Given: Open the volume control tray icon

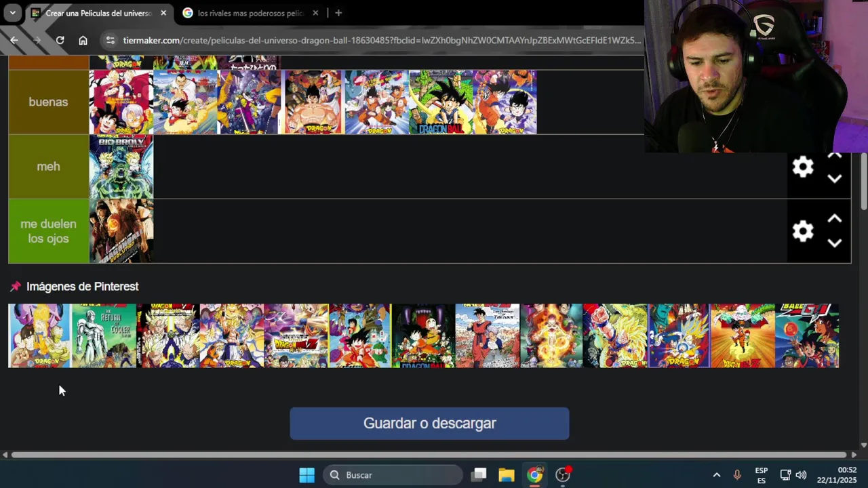Looking at the screenshot, I should tap(801, 475).
